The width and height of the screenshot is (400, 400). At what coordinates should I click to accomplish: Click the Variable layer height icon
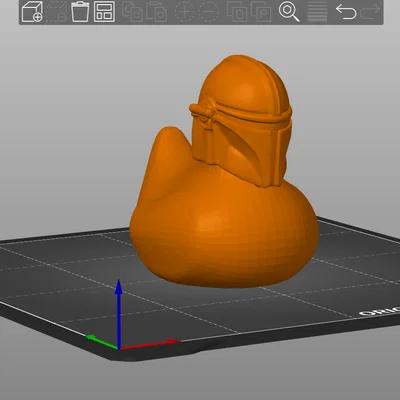pos(317,12)
